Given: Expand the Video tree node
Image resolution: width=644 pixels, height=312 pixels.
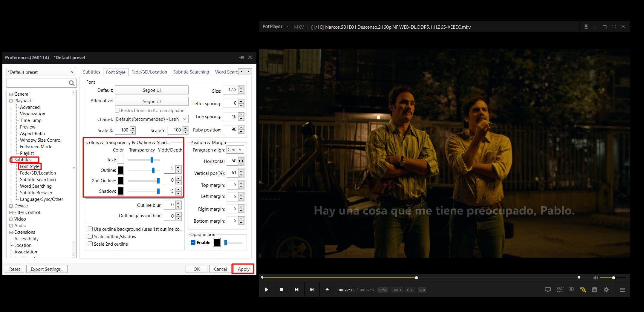Looking at the screenshot, I should click(11, 219).
